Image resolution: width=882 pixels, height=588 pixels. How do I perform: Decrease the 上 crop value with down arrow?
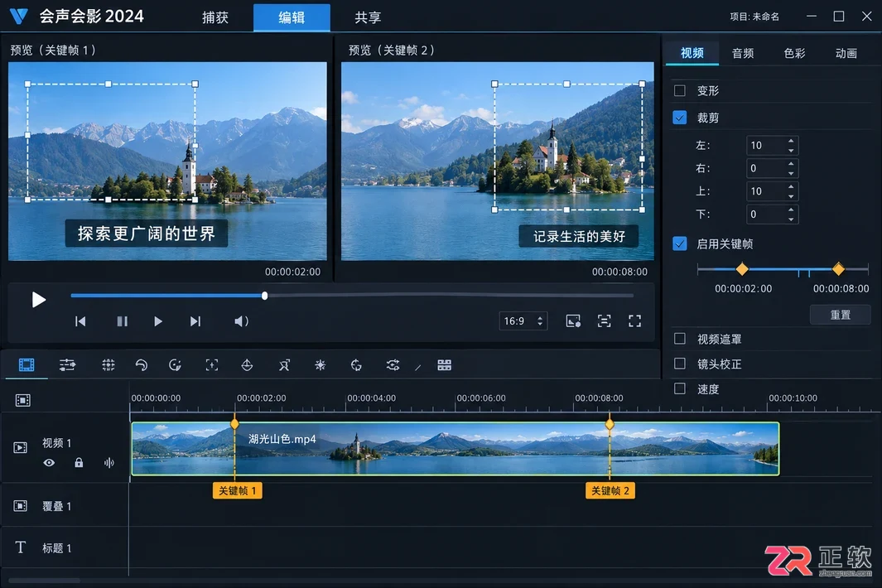click(791, 196)
